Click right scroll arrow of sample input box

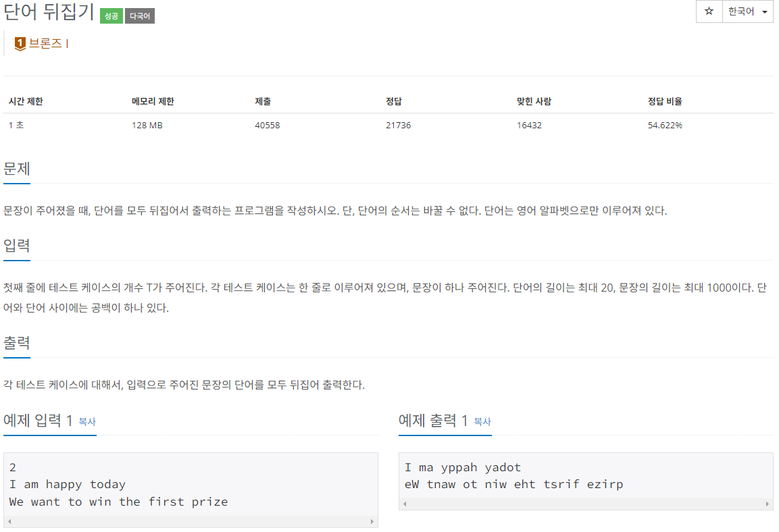click(x=372, y=521)
